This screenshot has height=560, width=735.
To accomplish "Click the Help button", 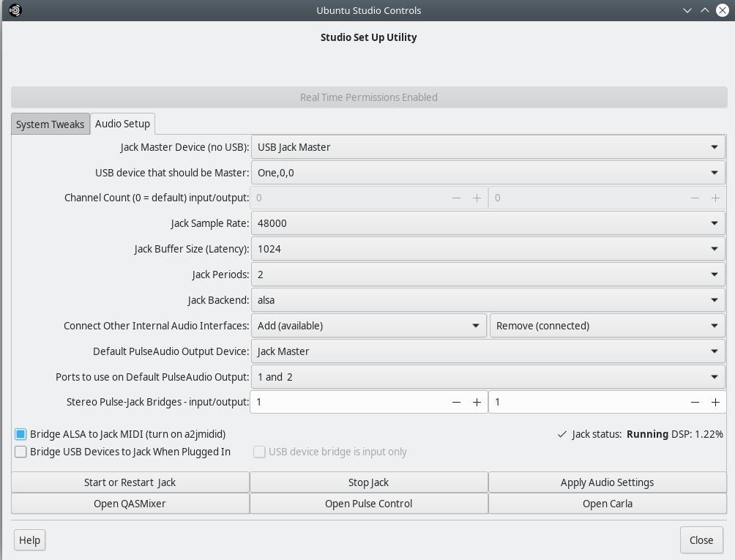I will (x=29, y=540).
